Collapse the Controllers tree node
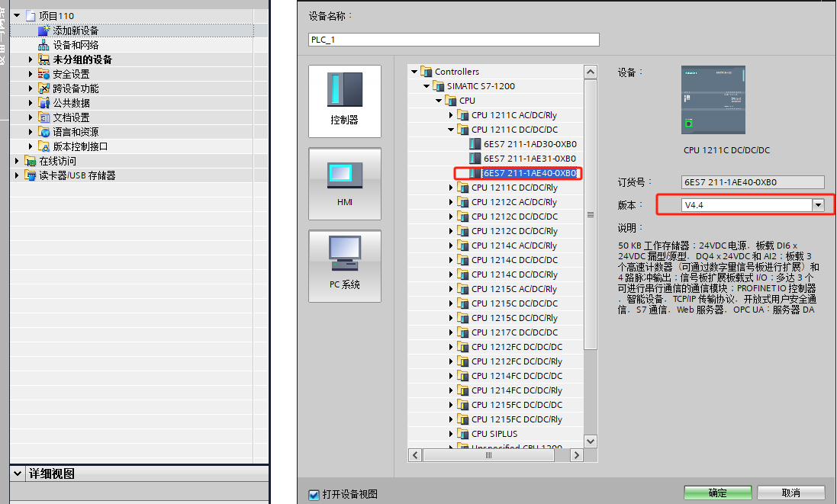 point(414,71)
